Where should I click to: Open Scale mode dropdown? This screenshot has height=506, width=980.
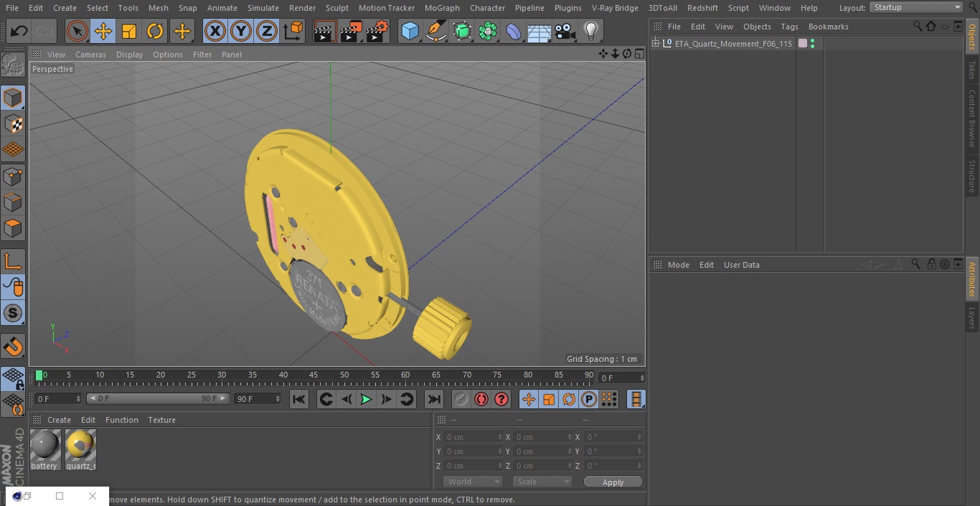coord(542,482)
